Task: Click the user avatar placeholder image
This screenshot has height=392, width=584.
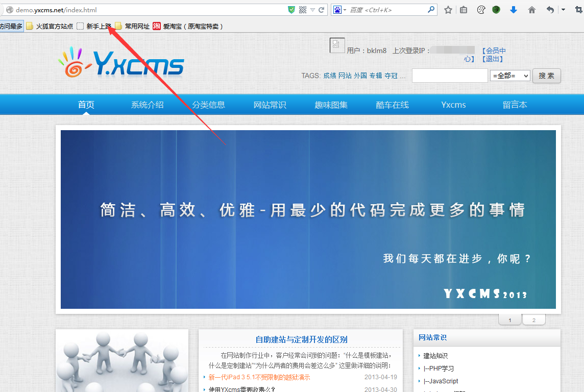Action: [x=337, y=45]
